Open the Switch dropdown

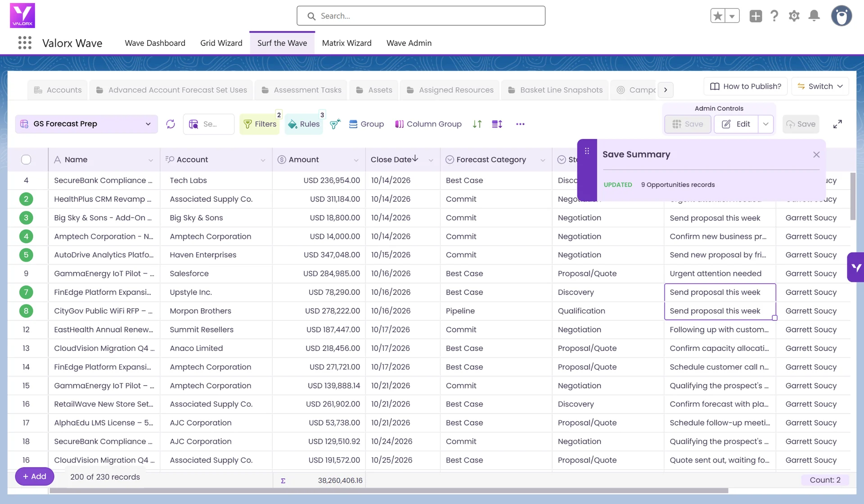820,86
